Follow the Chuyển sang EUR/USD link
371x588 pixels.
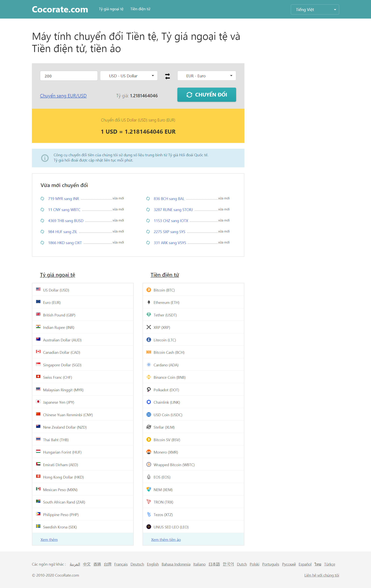[63, 96]
